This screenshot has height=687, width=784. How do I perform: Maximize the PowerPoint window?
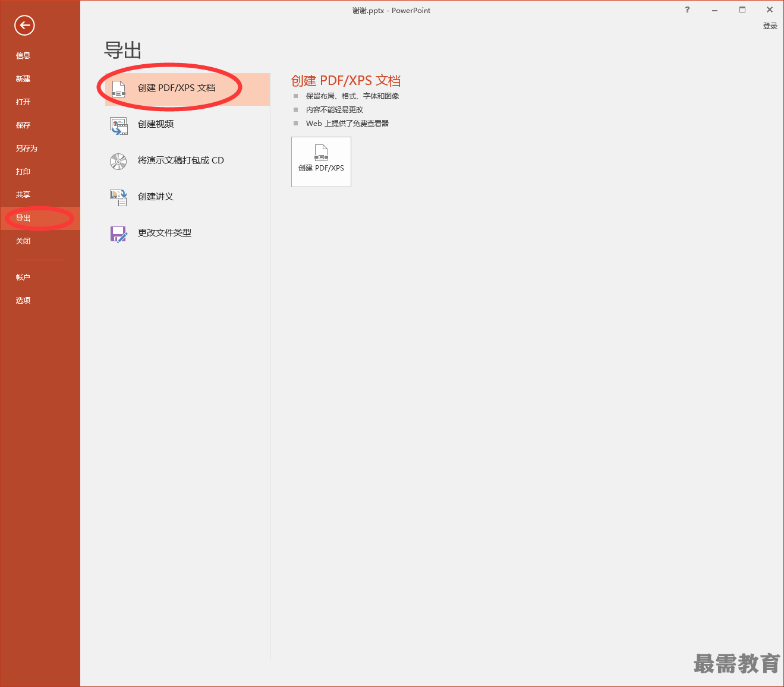point(742,10)
